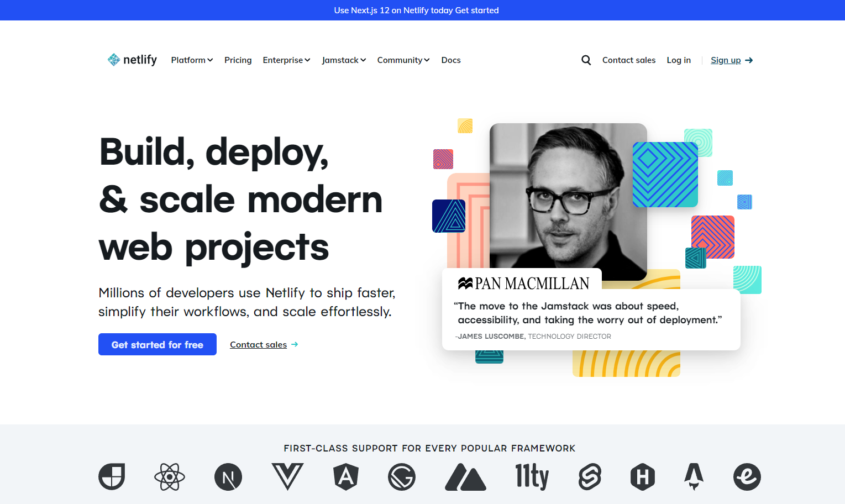
Task: Click the Next.js 12 Get started banner
Action: 416,10
